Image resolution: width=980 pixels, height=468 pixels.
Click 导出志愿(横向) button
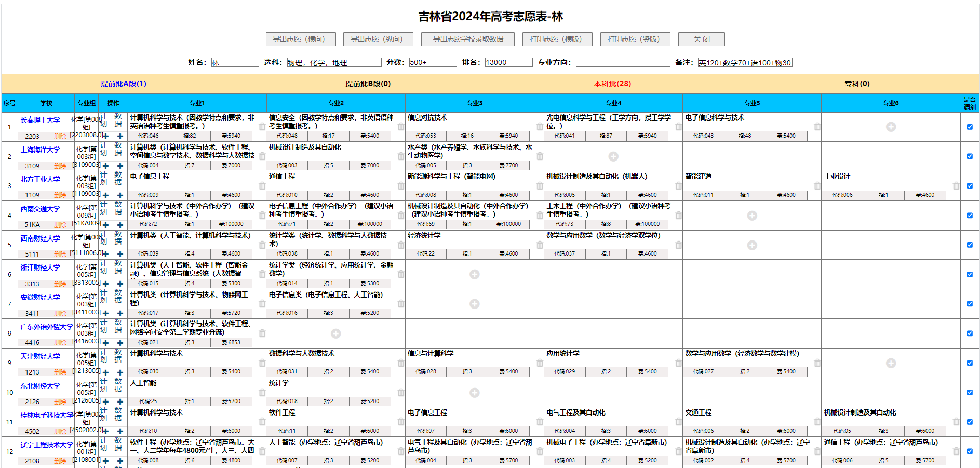tap(301, 39)
